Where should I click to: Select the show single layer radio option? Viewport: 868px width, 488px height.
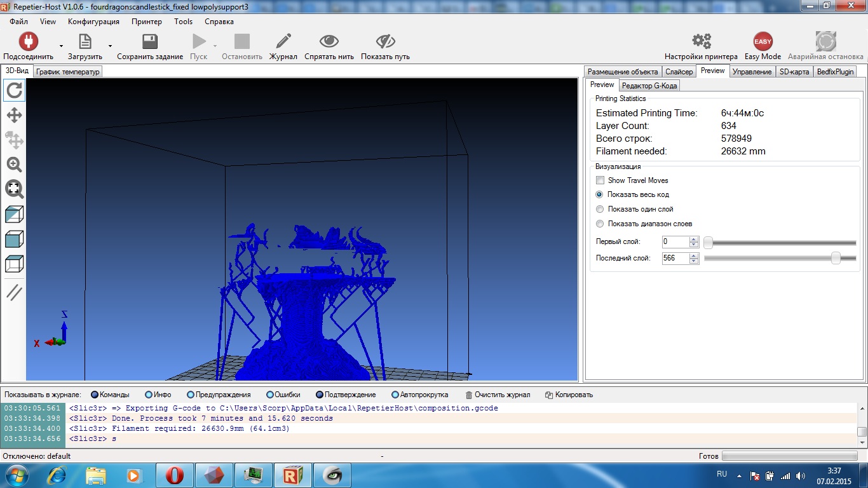point(600,209)
